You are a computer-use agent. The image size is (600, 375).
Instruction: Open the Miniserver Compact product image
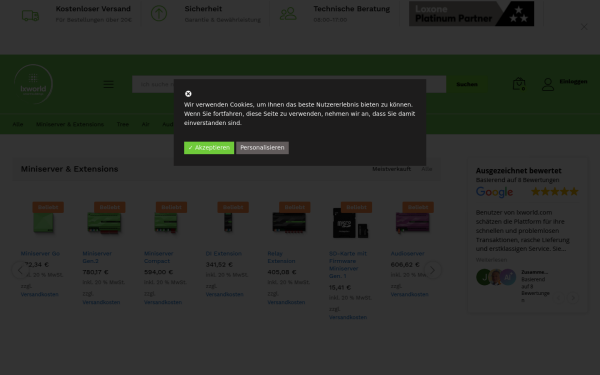tap(166, 223)
